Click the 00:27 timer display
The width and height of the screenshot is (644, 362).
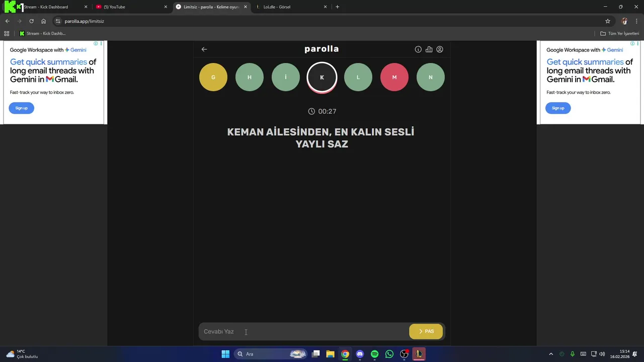[322, 111]
